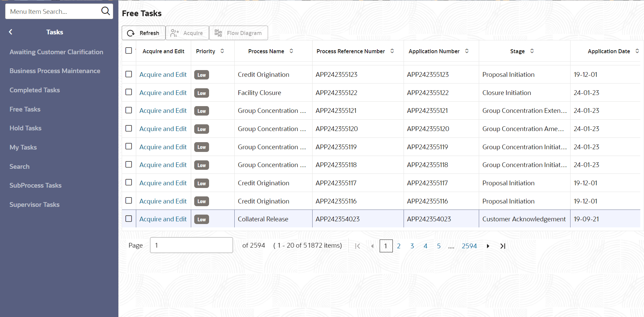Click Low priority badge for APP242355123
The image size is (644, 317).
pyautogui.click(x=202, y=75)
